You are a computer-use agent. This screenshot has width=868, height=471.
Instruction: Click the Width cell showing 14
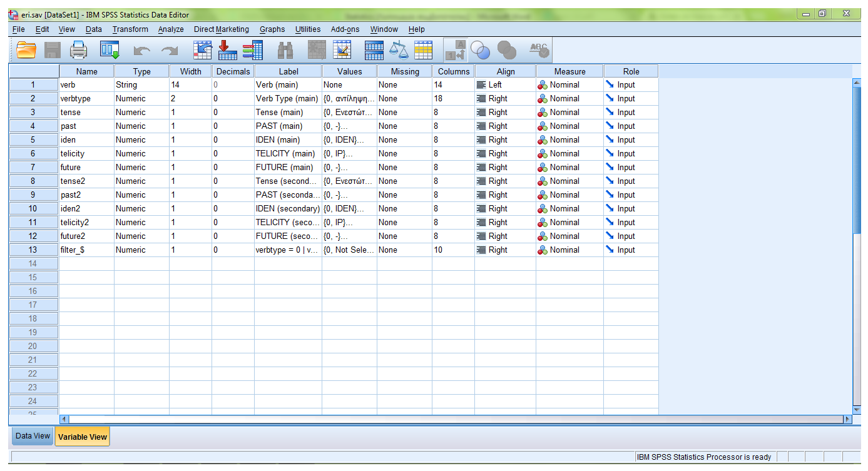tap(191, 84)
